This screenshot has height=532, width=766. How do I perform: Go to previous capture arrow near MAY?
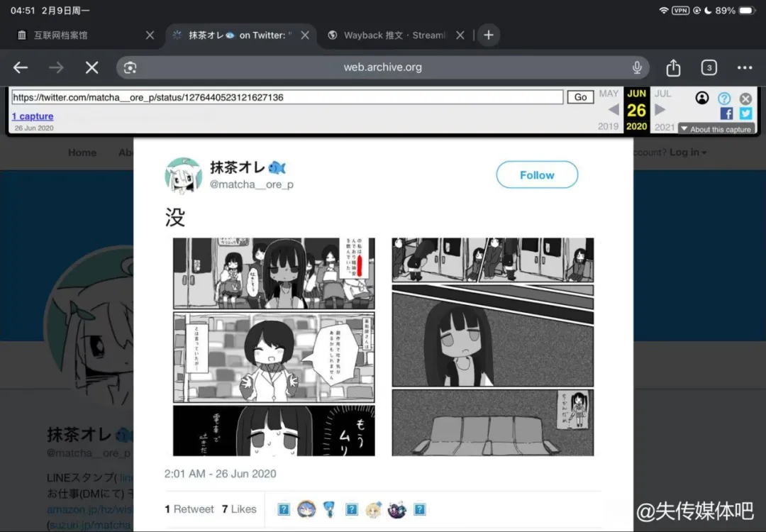[x=614, y=110]
